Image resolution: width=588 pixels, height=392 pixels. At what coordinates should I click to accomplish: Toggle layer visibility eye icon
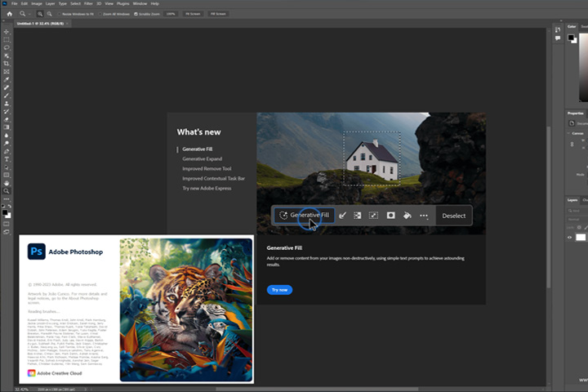point(569,238)
